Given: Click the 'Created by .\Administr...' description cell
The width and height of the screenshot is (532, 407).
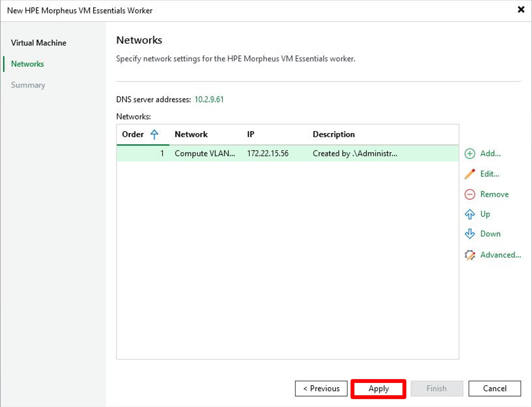Looking at the screenshot, I should (355, 153).
